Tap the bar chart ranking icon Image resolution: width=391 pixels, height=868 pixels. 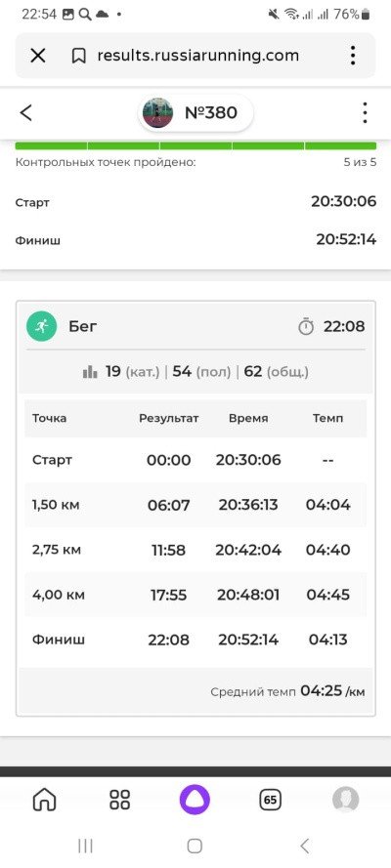tap(90, 372)
